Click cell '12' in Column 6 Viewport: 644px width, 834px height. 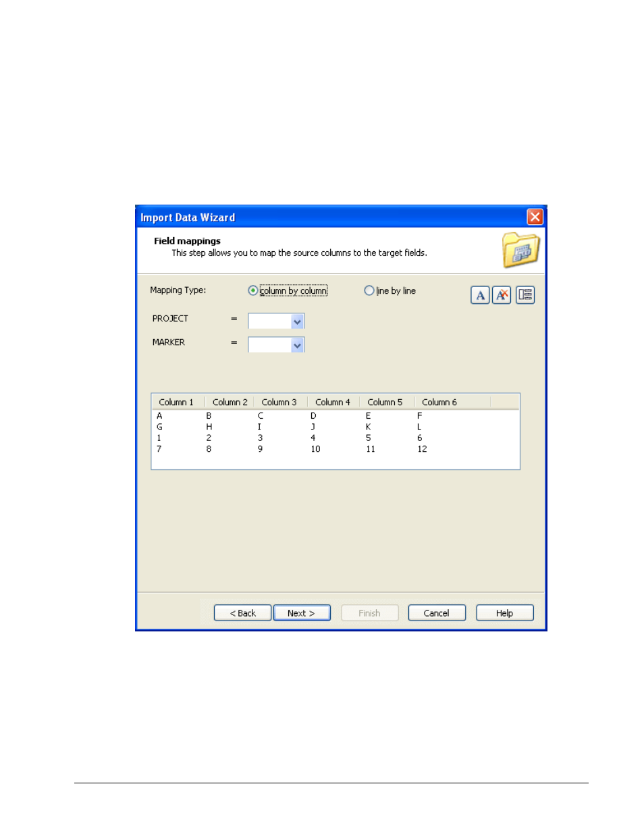[x=422, y=449]
